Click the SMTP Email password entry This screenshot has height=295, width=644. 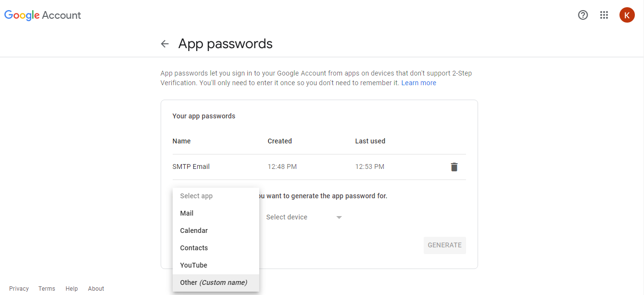191,167
